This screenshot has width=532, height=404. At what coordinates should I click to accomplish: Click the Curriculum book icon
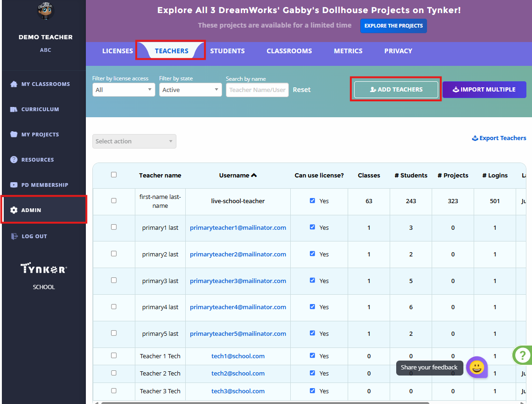(x=14, y=109)
